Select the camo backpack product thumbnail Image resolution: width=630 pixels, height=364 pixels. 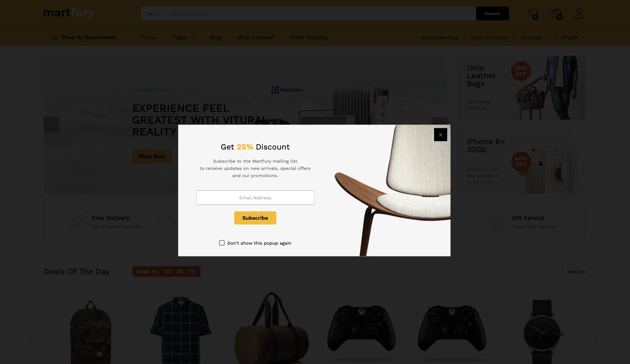point(91,331)
